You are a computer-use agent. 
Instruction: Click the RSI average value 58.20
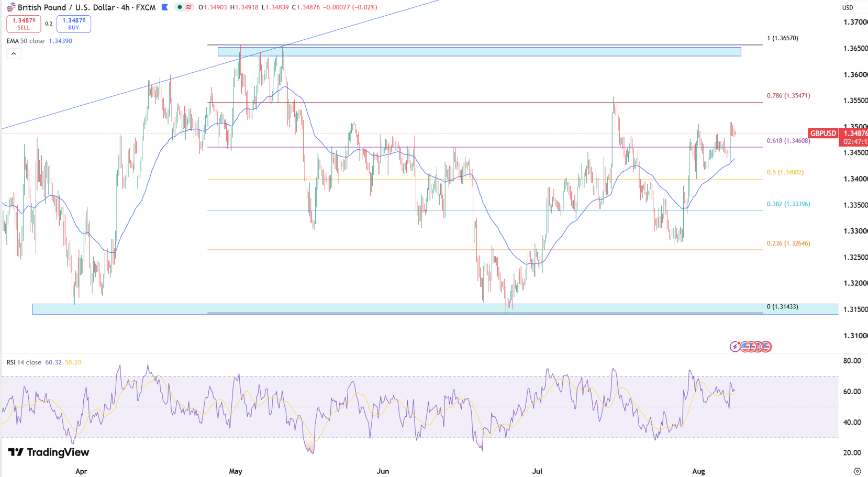point(73,362)
